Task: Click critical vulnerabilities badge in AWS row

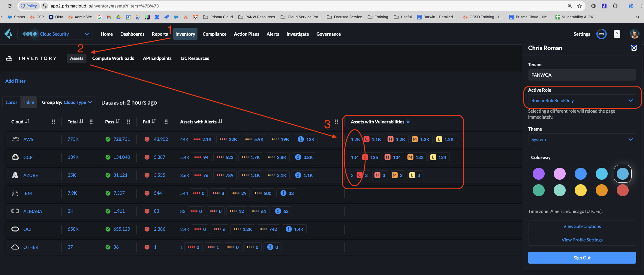Action: coord(366,139)
